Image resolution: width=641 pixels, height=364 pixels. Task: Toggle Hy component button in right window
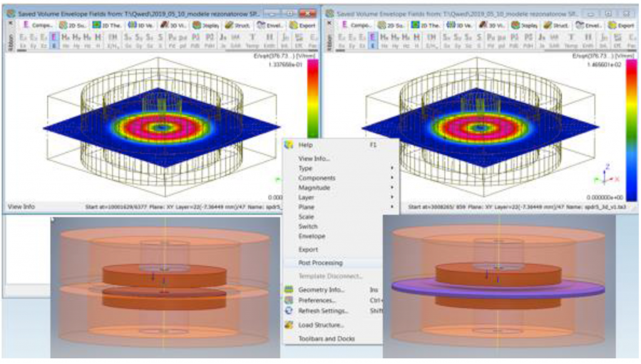coord(396,41)
